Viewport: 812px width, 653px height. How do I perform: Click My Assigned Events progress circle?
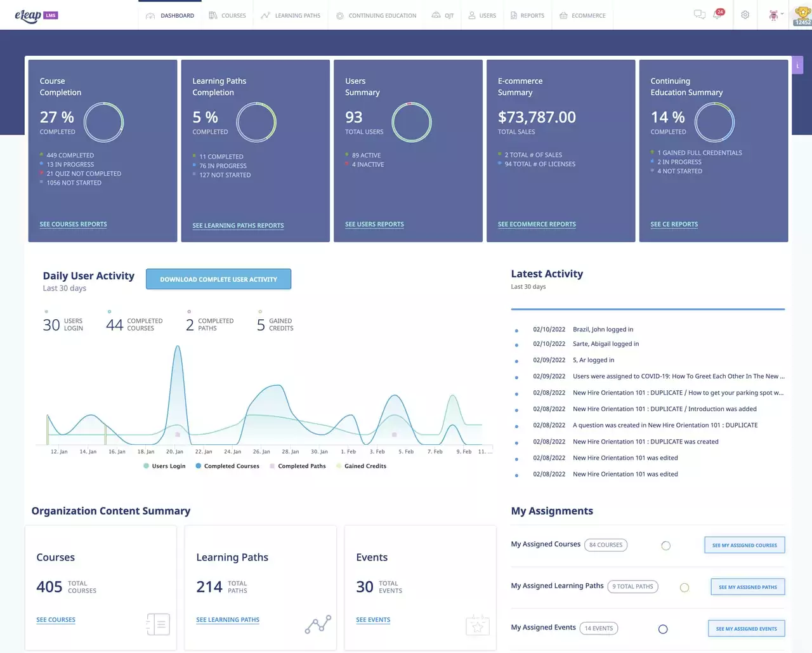(x=663, y=630)
